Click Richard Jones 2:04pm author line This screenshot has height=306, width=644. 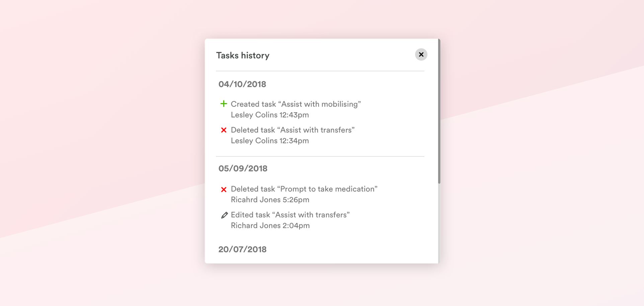(x=270, y=225)
